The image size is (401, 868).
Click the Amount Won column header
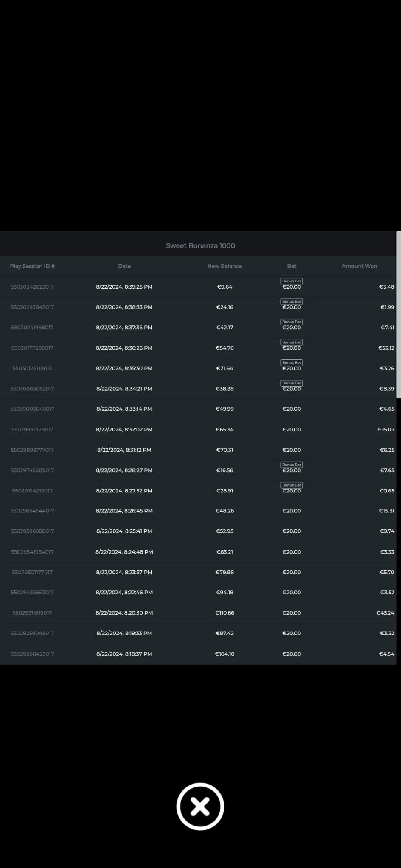pyautogui.click(x=359, y=266)
